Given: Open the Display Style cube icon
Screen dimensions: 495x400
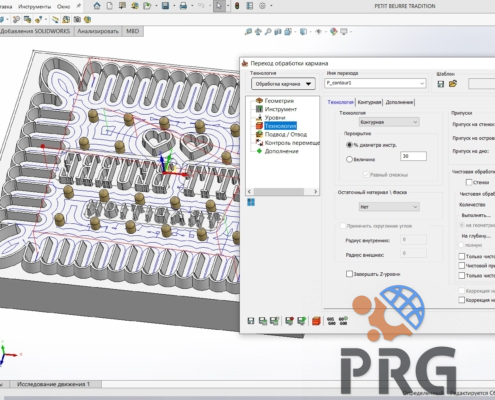Looking at the screenshot, I should [x=303, y=32].
